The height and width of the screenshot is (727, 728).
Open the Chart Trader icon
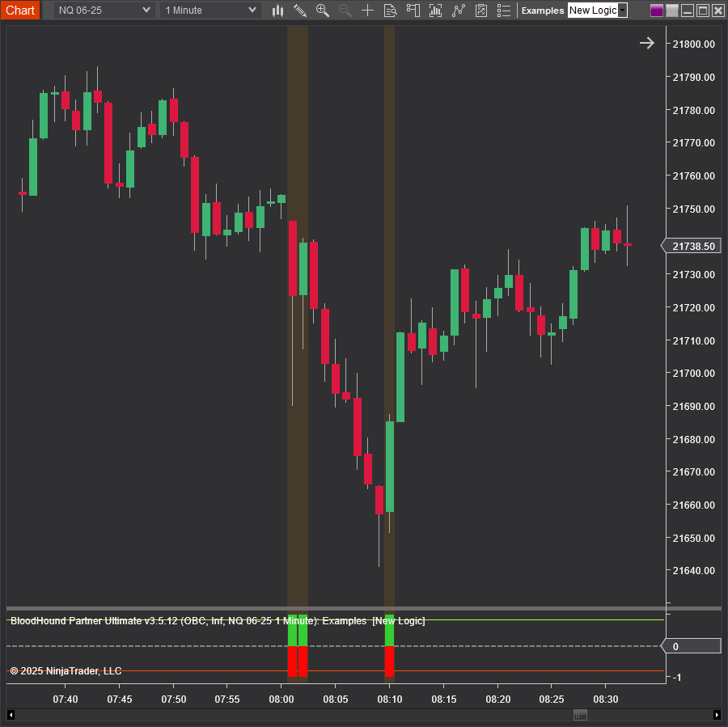click(x=413, y=11)
